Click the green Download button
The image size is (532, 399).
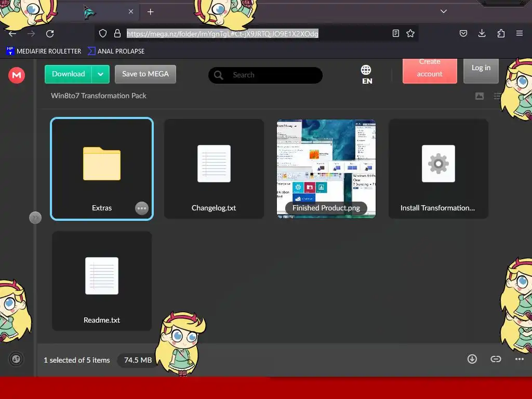pyautogui.click(x=68, y=74)
